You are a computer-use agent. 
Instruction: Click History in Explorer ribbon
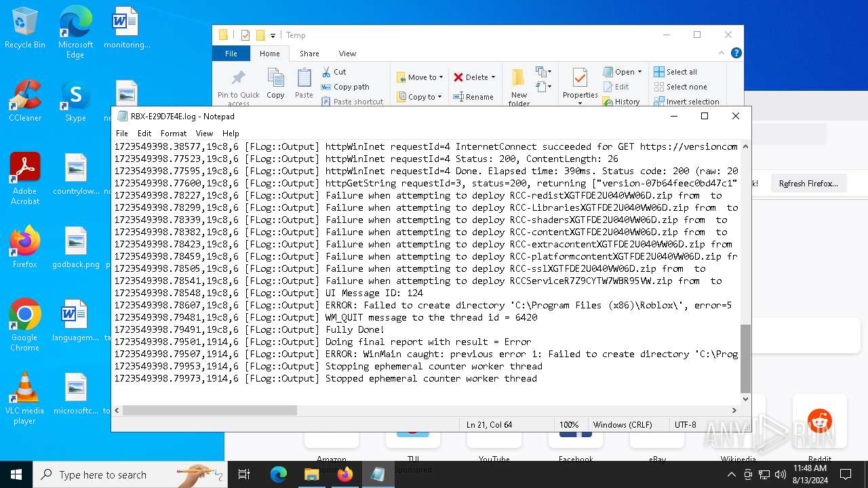621,102
